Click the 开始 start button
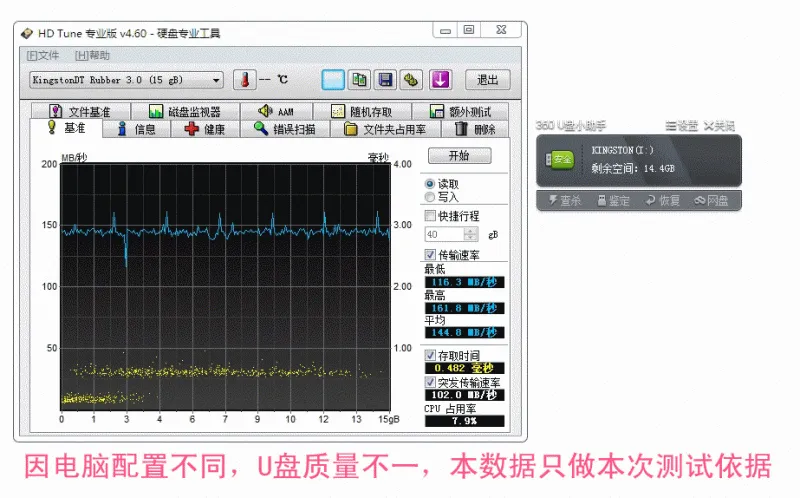Viewport: 800px width, 498px height. [459, 156]
